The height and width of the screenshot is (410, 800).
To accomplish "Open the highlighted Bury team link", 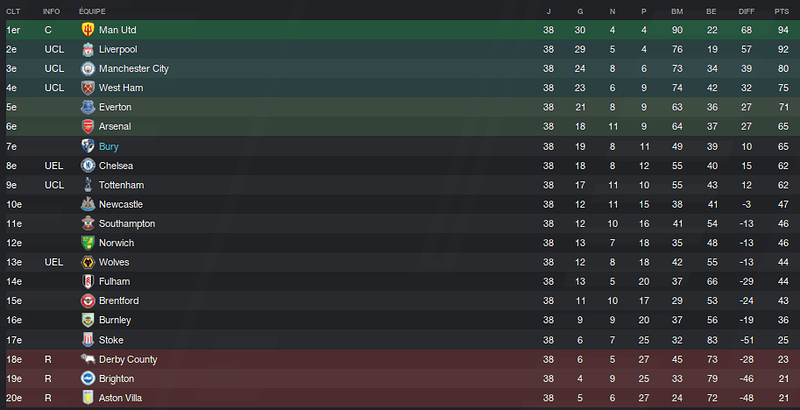I will click(109, 147).
